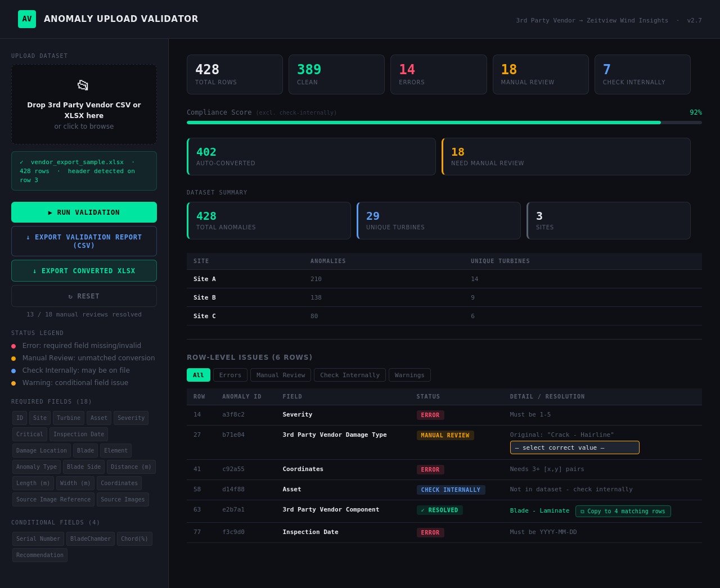
Task: Click the green AV logo icon
Action: 27,19
